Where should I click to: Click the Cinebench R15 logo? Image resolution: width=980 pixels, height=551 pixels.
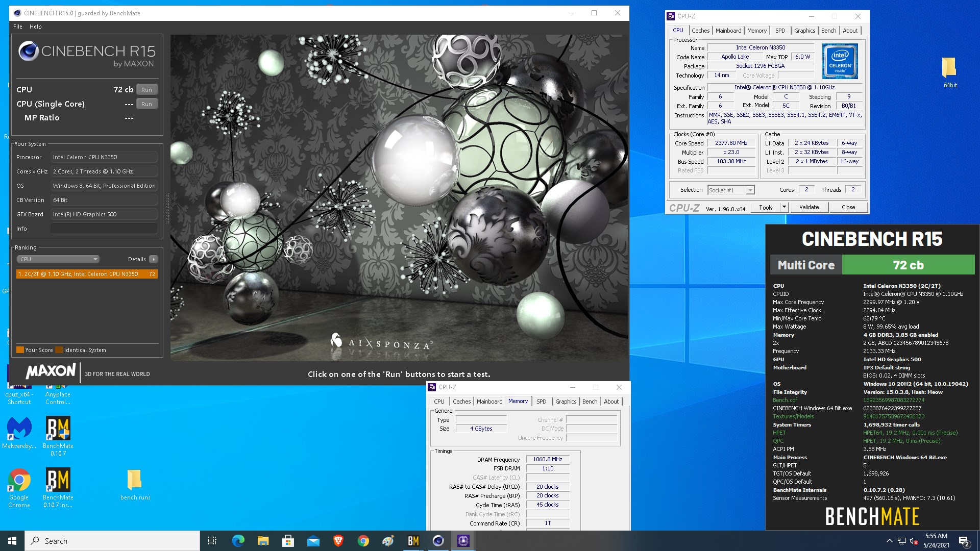pyautogui.click(x=87, y=55)
